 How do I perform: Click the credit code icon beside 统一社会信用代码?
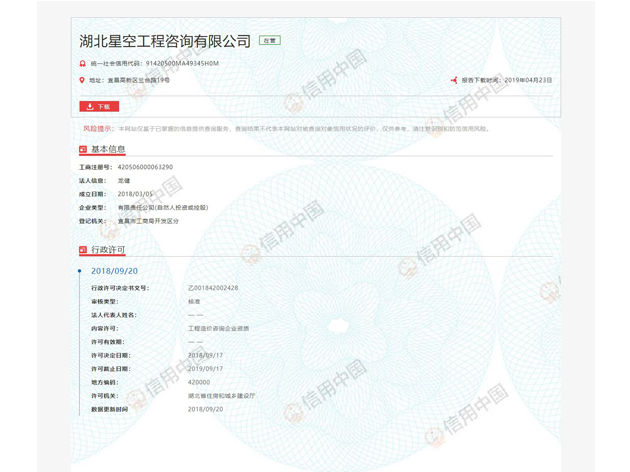click(x=83, y=63)
